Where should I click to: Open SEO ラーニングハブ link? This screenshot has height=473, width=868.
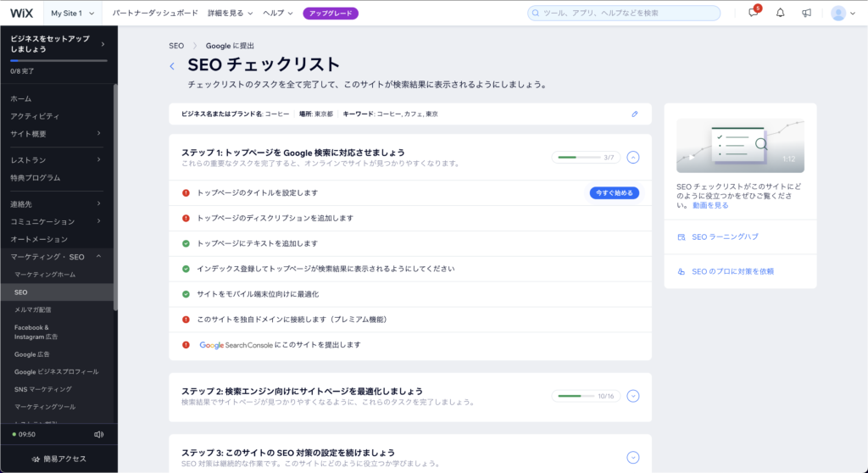pos(725,237)
